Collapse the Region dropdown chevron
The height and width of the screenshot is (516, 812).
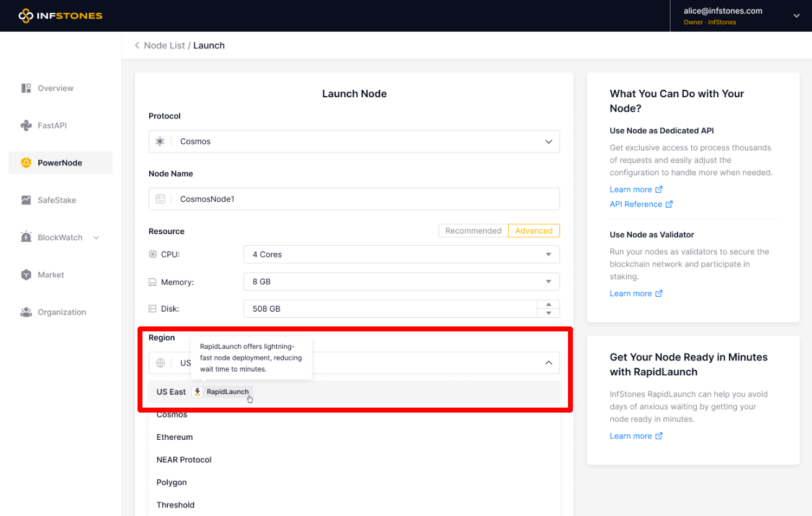point(548,363)
